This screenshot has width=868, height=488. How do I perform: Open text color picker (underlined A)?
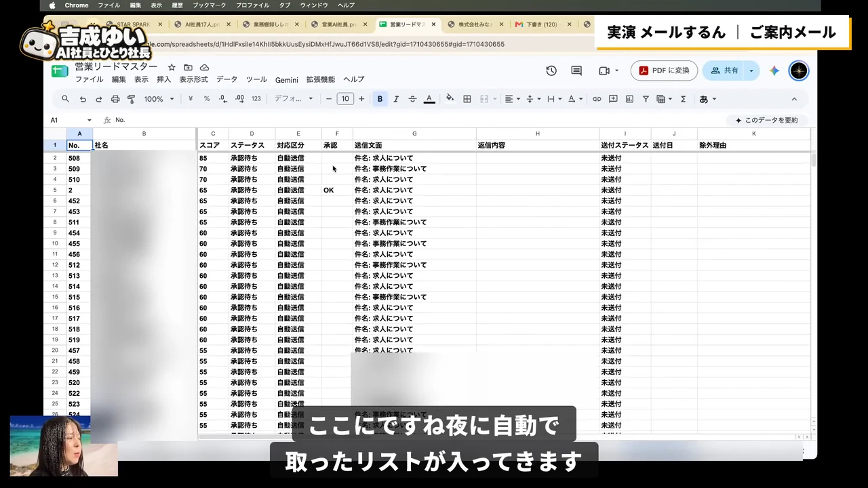click(429, 99)
